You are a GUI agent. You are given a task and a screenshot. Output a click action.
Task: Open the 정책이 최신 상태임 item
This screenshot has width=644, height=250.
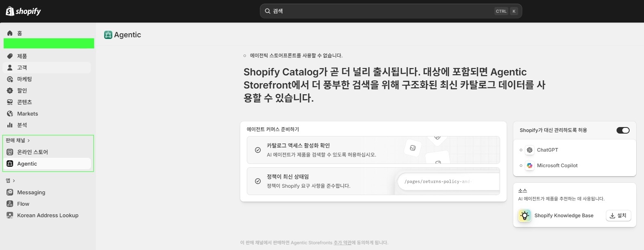[x=373, y=181]
